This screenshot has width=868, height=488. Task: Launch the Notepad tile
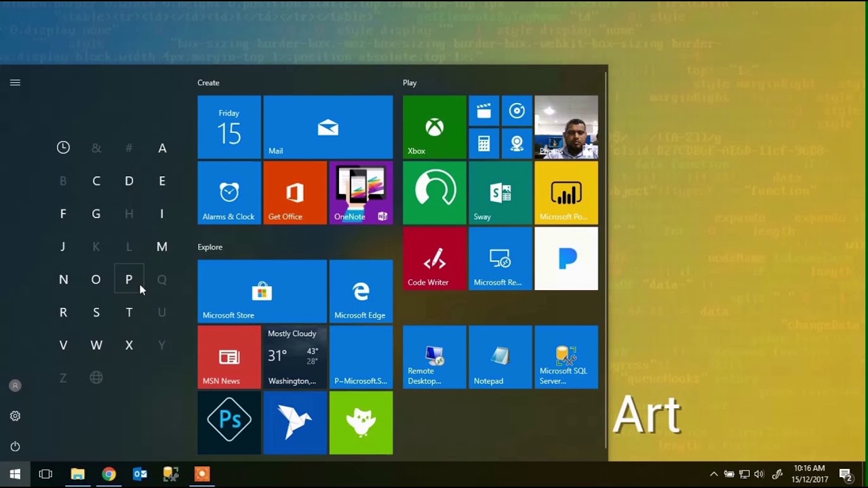(500, 357)
